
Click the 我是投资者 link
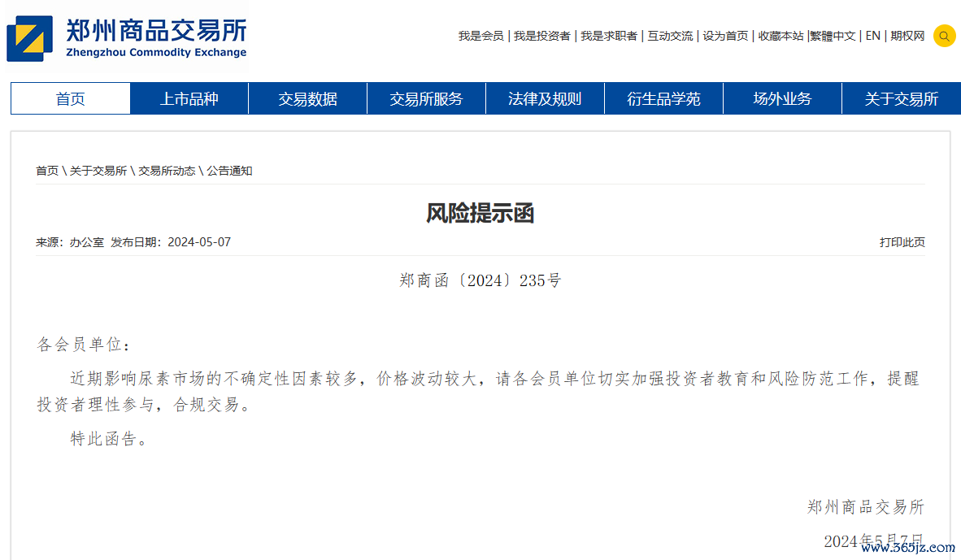(x=541, y=36)
